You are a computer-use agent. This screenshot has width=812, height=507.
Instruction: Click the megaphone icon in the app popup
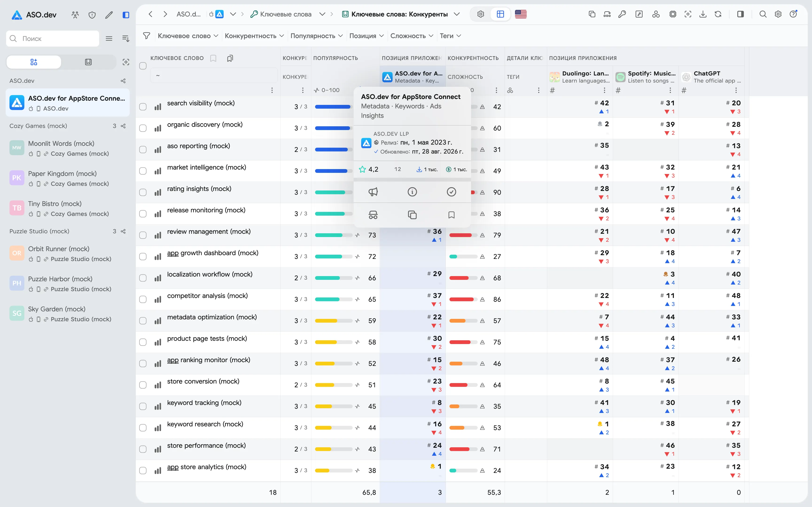(373, 192)
